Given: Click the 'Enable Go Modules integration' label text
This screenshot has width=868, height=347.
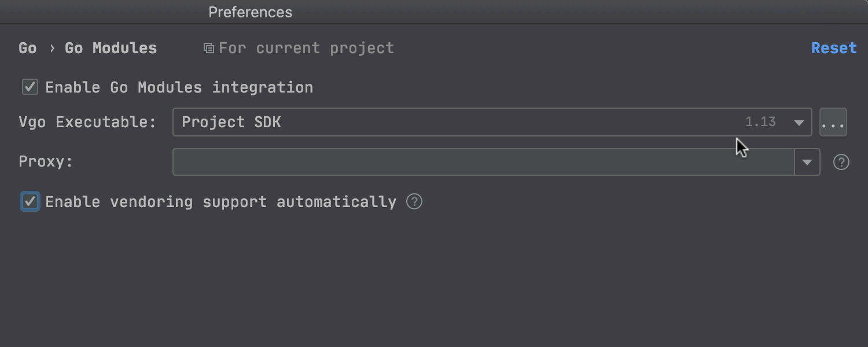Looking at the screenshot, I should point(179,87).
